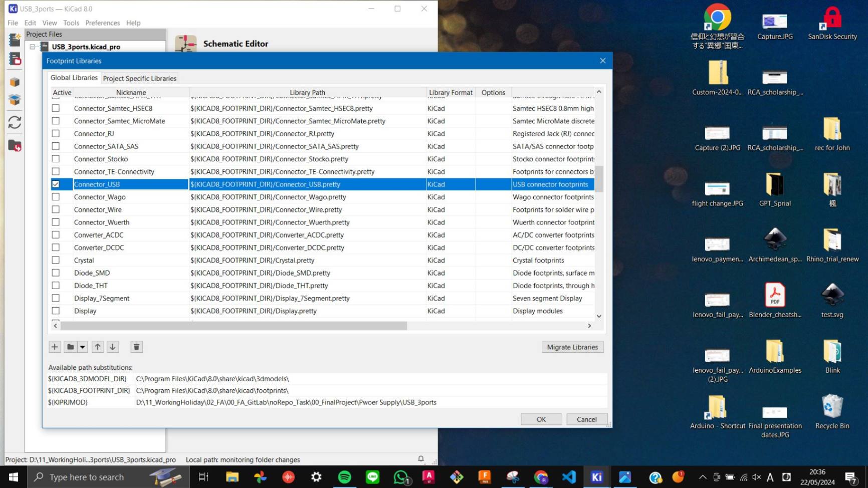Confirm dialog with OK button
The width and height of the screenshot is (868, 488).
pyautogui.click(x=541, y=419)
